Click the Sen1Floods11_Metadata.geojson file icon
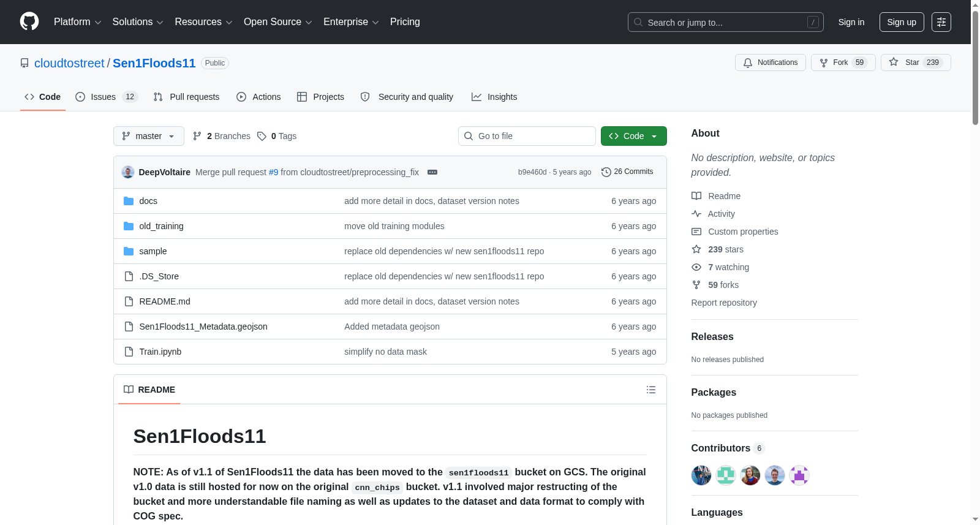The image size is (980, 525). point(129,327)
